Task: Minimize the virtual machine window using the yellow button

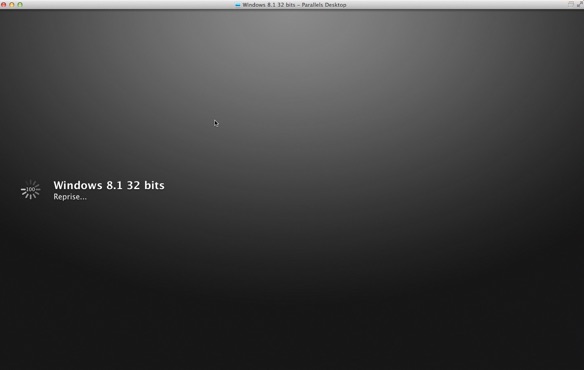Action: 12,5
